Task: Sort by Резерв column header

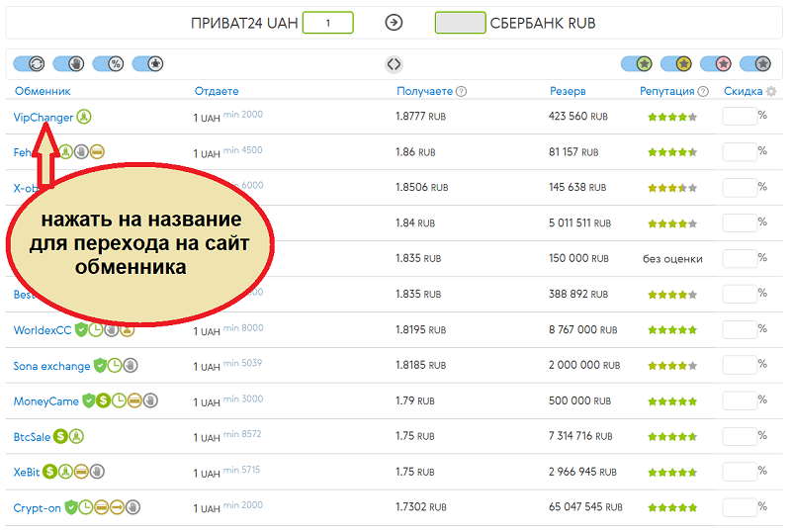Action: 568,91
